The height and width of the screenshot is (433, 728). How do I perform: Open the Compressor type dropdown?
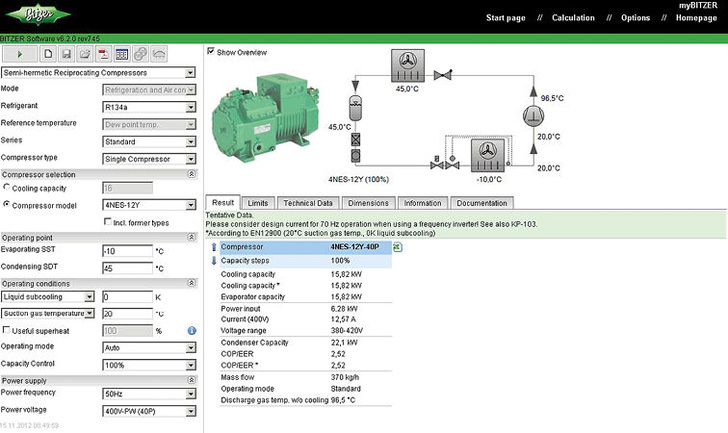coord(149,159)
